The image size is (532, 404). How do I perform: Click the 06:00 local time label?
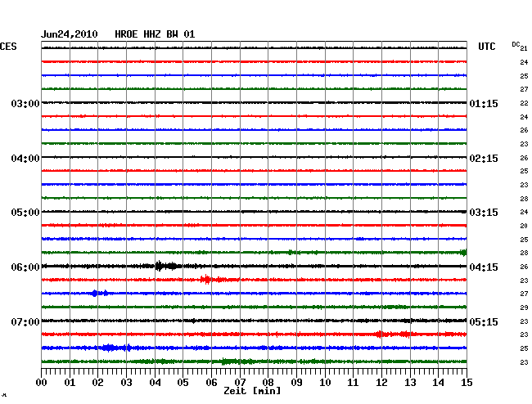pyautogui.click(x=25, y=267)
